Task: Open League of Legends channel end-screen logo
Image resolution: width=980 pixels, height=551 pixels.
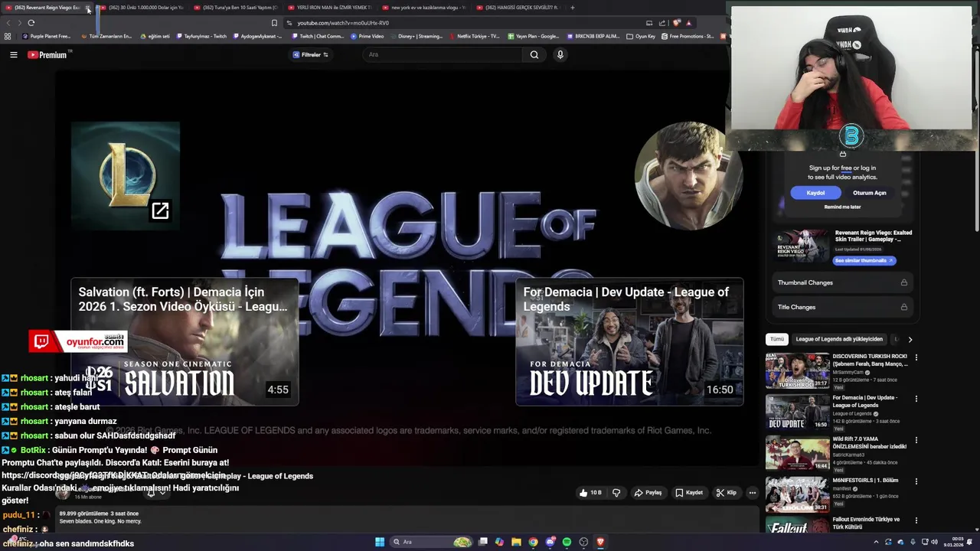Action: pyautogui.click(x=126, y=176)
